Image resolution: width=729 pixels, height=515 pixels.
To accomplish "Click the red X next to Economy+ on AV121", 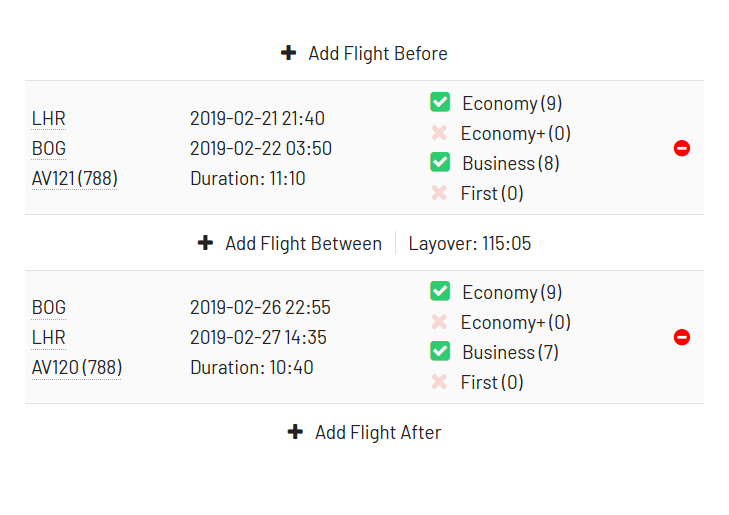I will (x=439, y=133).
